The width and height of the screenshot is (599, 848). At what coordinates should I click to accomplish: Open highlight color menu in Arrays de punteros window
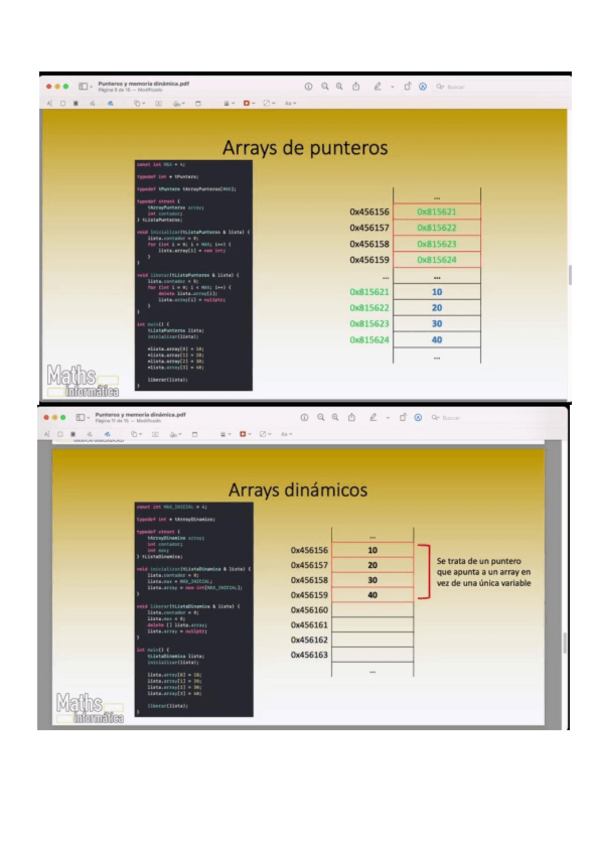[392, 87]
